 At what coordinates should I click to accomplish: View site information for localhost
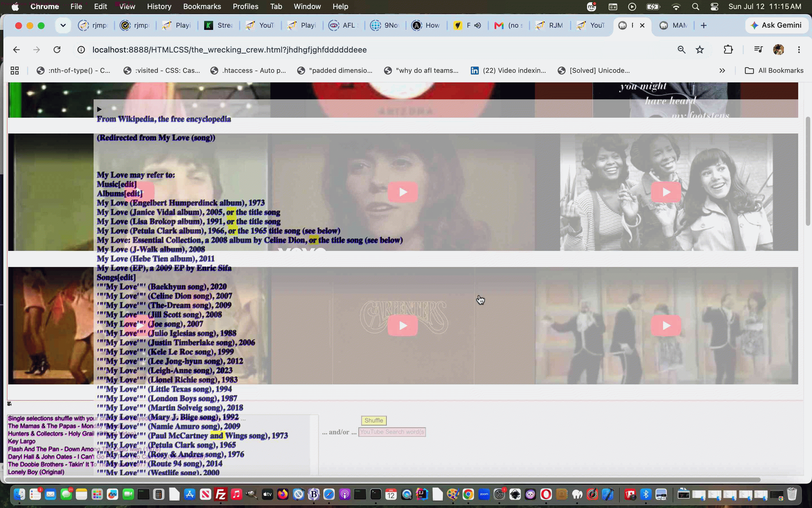coord(81,50)
